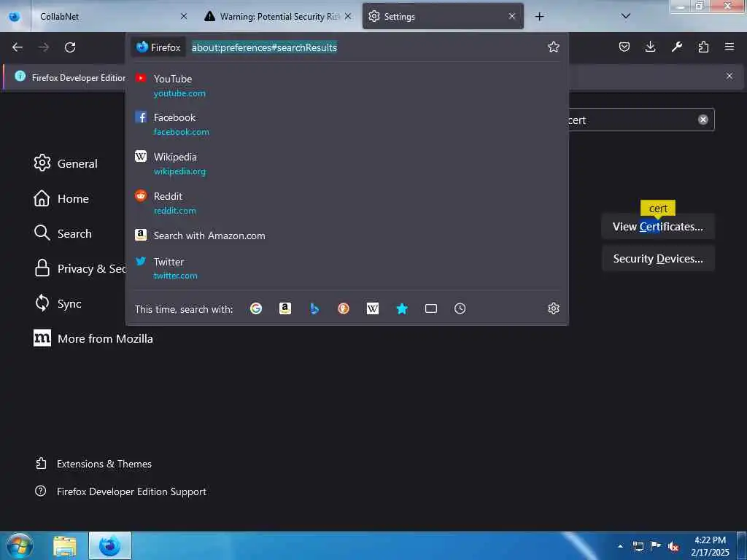
Task: Switch to the CollabNet tab
Action: 112,17
